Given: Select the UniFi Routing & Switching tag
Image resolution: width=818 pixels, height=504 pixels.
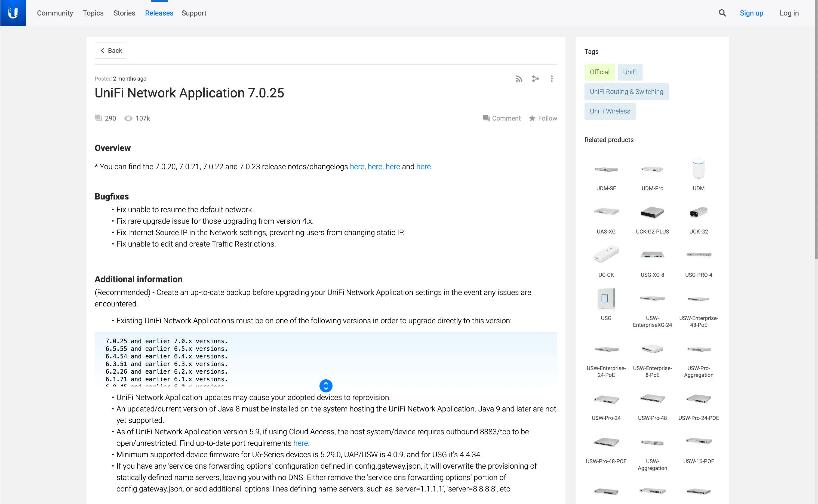Looking at the screenshot, I should point(626,92).
